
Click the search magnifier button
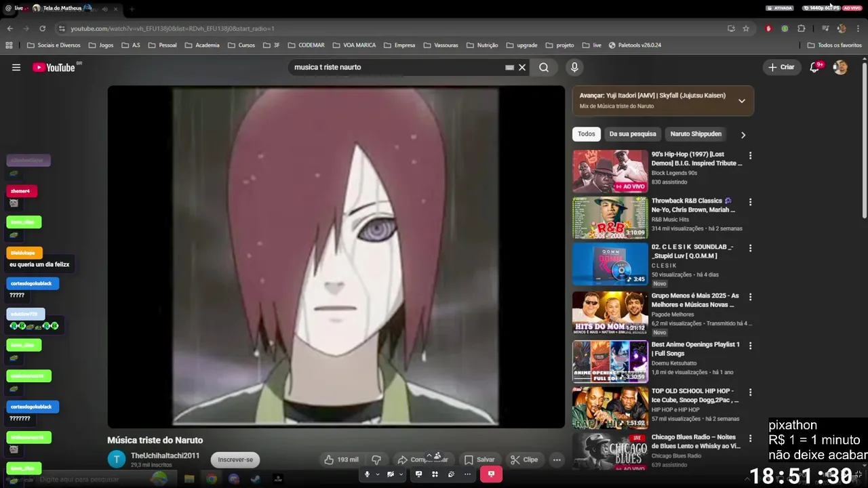(x=544, y=67)
